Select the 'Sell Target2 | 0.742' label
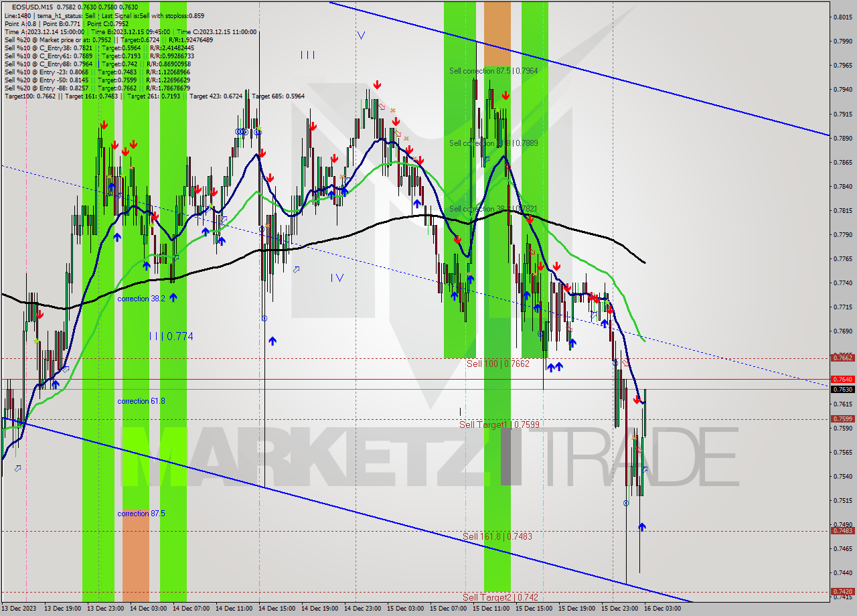 coord(499,597)
